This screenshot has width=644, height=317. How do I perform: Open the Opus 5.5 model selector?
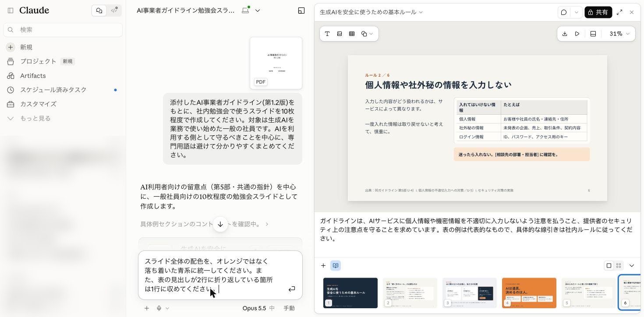click(x=258, y=308)
